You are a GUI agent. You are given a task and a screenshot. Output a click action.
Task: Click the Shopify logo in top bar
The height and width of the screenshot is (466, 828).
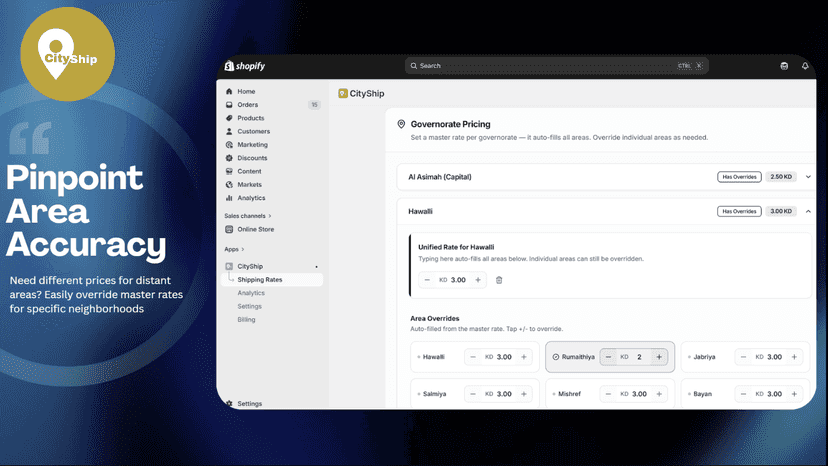point(244,66)
